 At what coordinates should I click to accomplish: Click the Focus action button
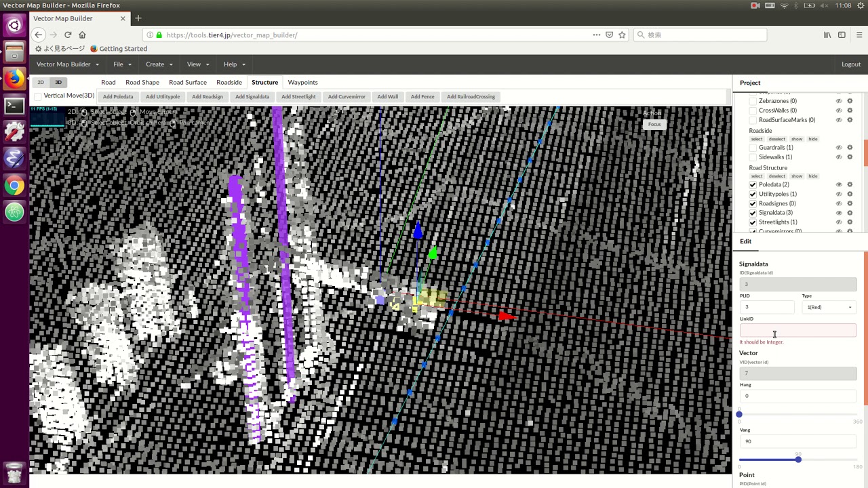pos(654,124)
